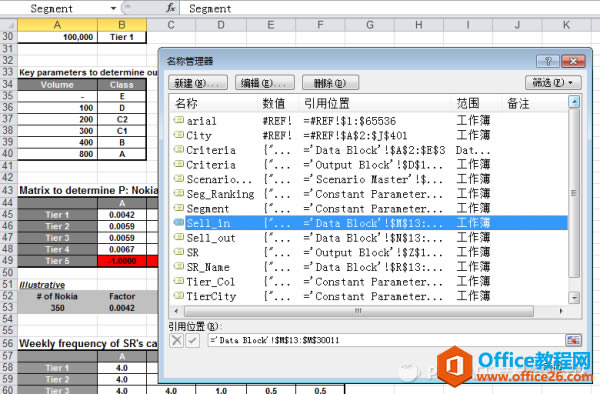Select the Segment name entry

[x=369, y=208]
